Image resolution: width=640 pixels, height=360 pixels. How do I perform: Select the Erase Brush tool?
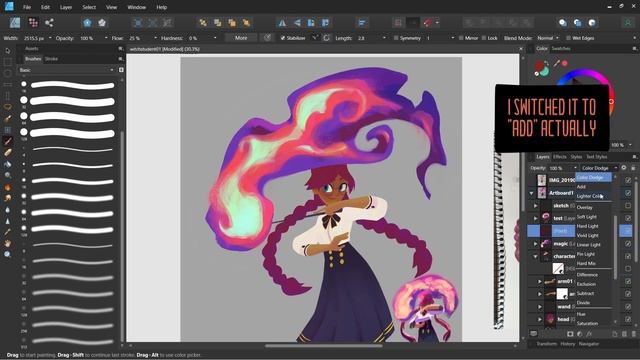tap(8, 153)
